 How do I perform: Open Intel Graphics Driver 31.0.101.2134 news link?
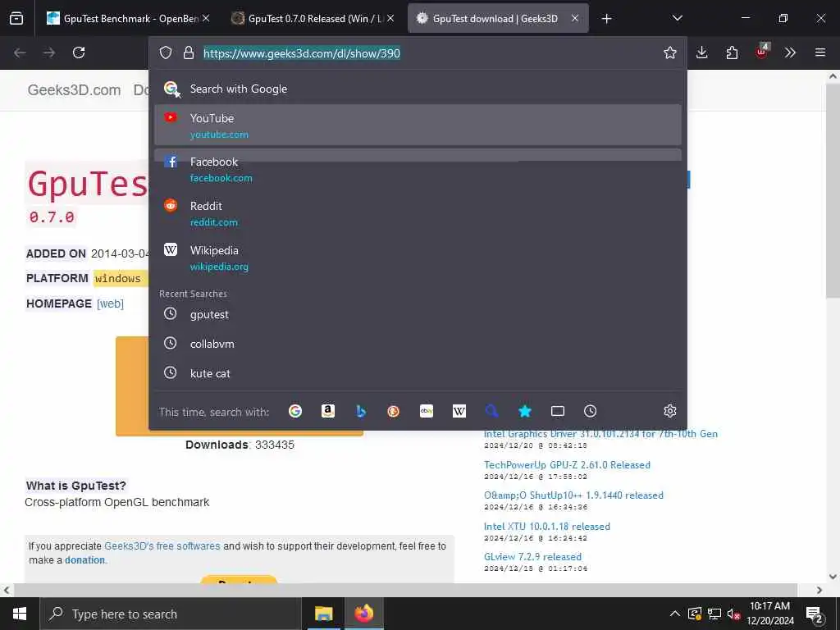point(600,434)
